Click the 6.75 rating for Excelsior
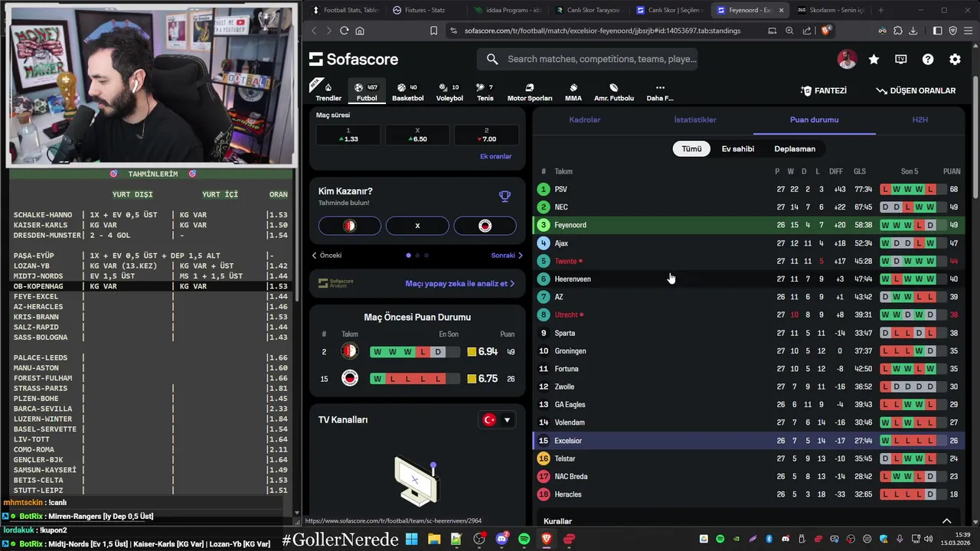The width and height of the screenshot is (980, 551). (482, 379)
